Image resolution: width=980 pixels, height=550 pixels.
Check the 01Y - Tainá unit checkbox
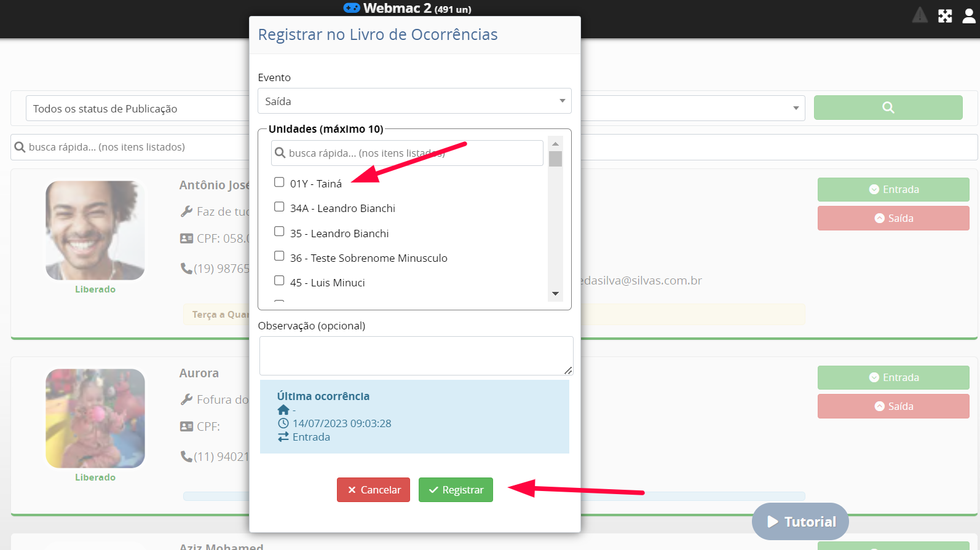[x=279, y=183]
